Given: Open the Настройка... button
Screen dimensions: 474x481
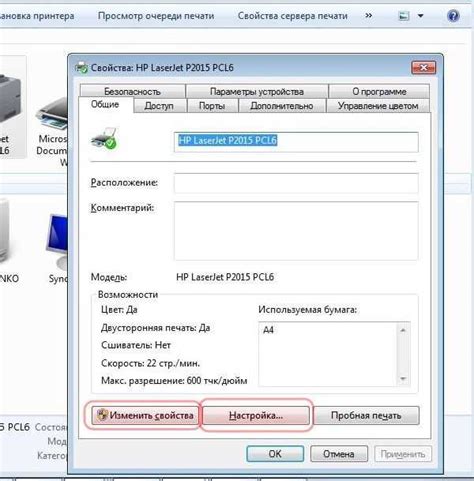Looking at the screenshot, I should [x=256, y=415].
